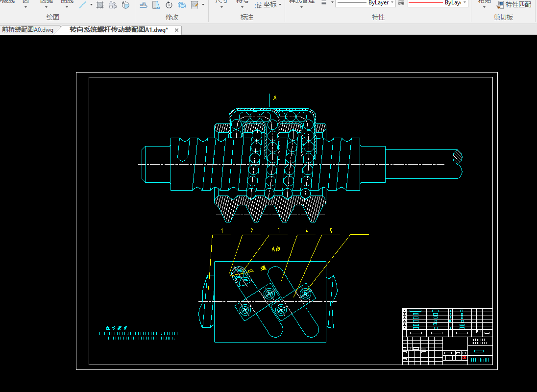
Task: Click the Offset tool icon in the 修改 panel
Action: click(144, 5)
